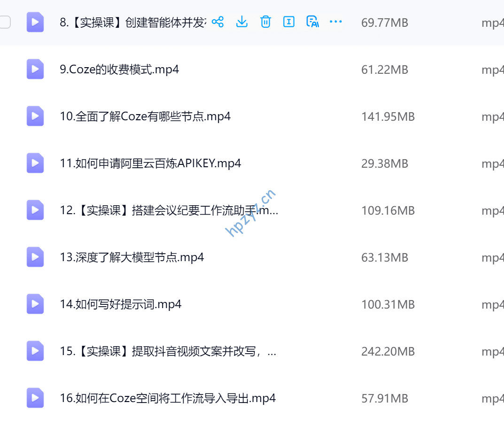Click the 242.20MB size of file 15
The image size is (504, 426).
click(x=388, y=351)
